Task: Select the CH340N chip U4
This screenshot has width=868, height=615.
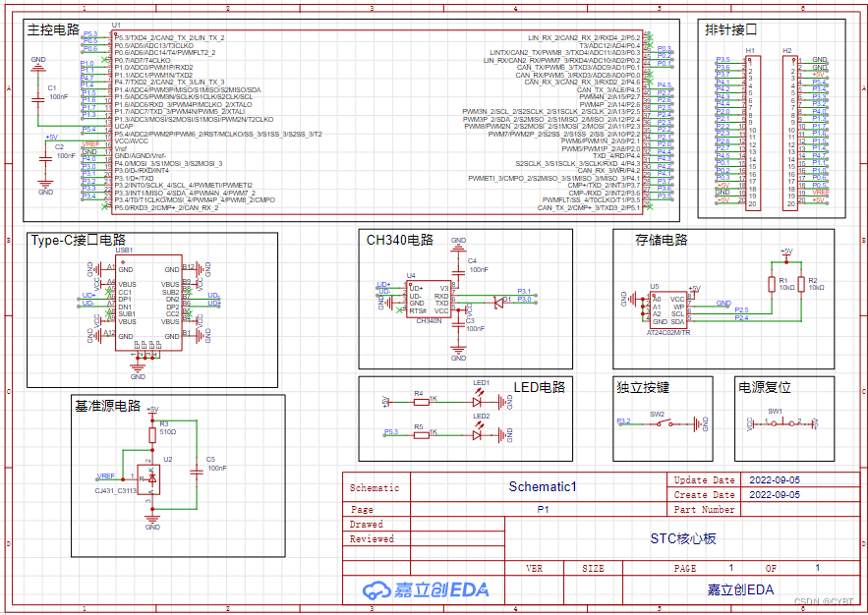Action: point(429,300)
